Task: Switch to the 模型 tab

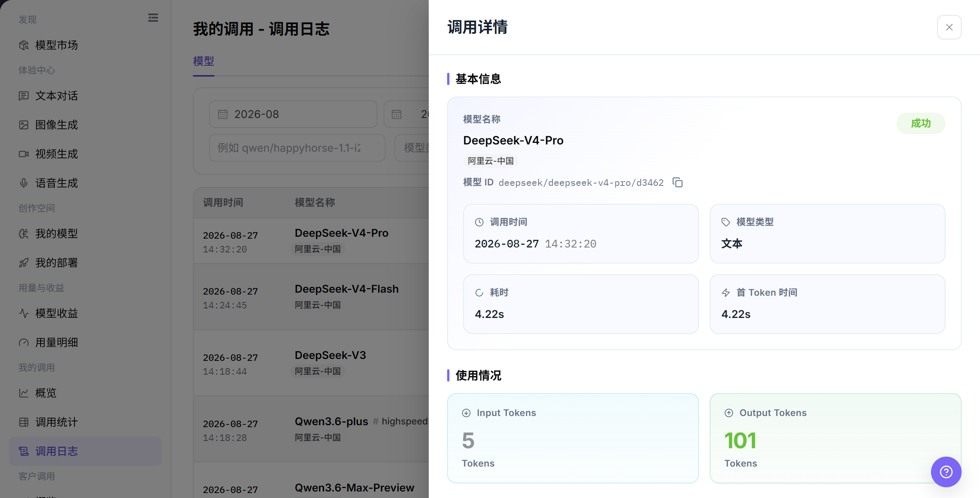Action: click(x=204, y=61)
